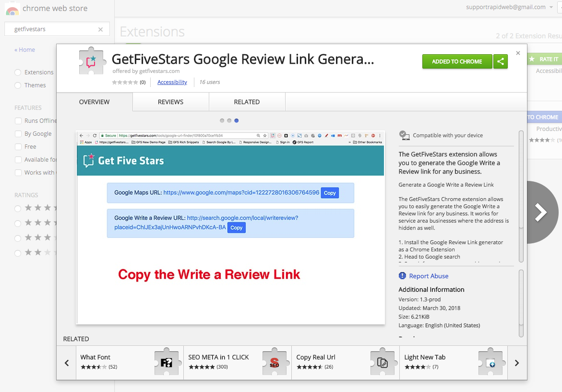
Task: Click the extension screenshot preview image
Action: click(x=230, y=228)
